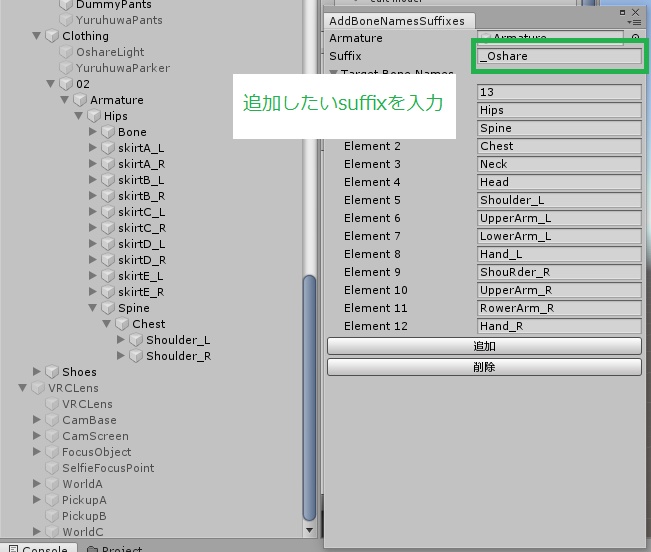Click the Shoulder_L cube icon
Viewport: 651px width, 552px height.
[x=136, y=340]
